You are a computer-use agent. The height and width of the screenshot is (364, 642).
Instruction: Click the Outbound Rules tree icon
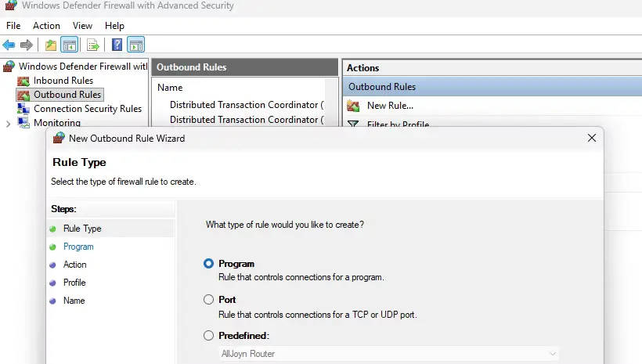tap(23, 95)
